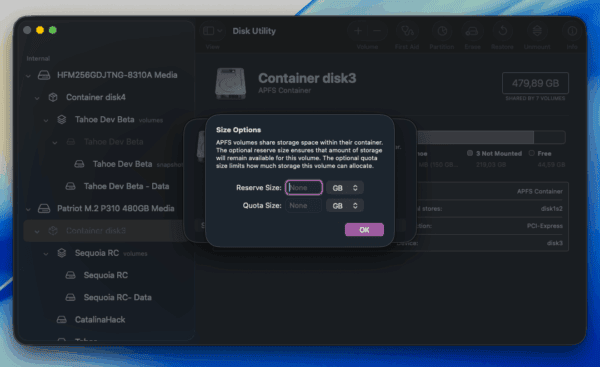Click the add Volume plus icon
The width and height of the screenshot is (600, 367).
pyautogui.click(x=358, y=31)
